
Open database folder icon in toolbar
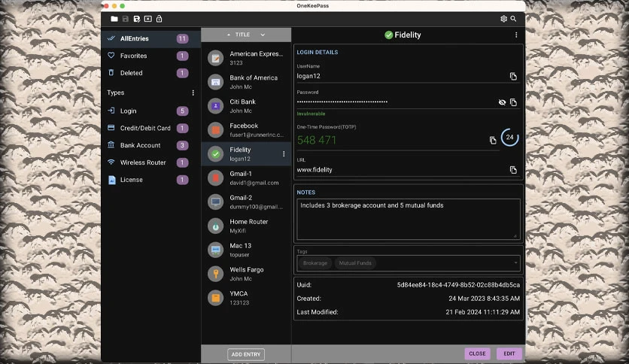pyautogui.click(x=114, y=19)
